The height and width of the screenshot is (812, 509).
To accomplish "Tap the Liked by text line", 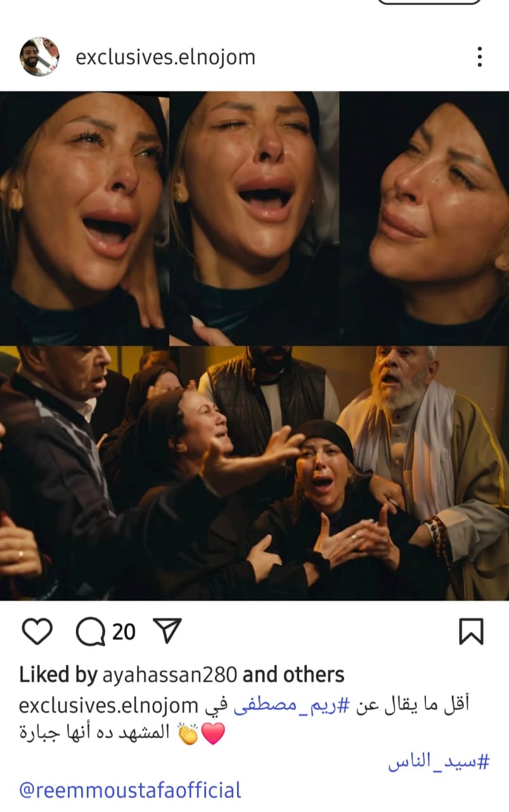I will [182, 674].
